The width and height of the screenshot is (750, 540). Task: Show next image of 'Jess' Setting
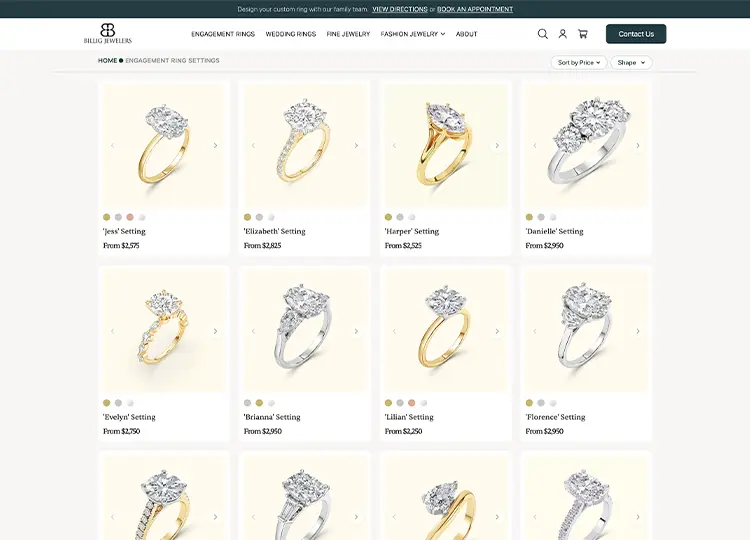point(215,145)
